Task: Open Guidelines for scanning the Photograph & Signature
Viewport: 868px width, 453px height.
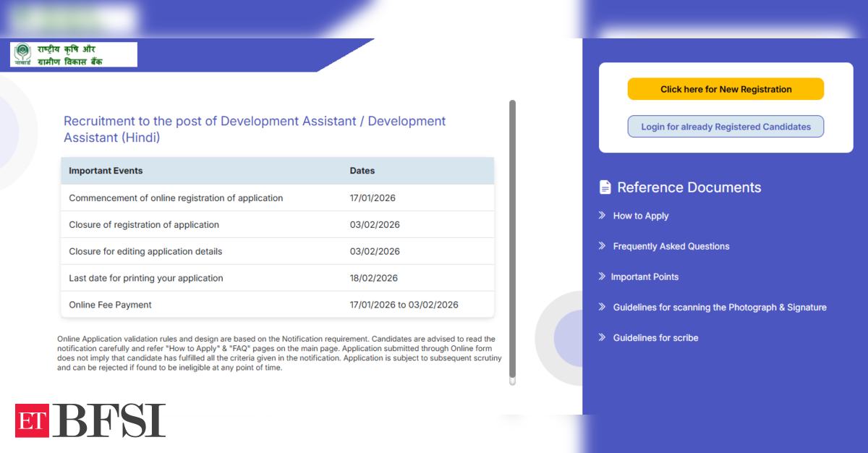Action: click(720, 307)
